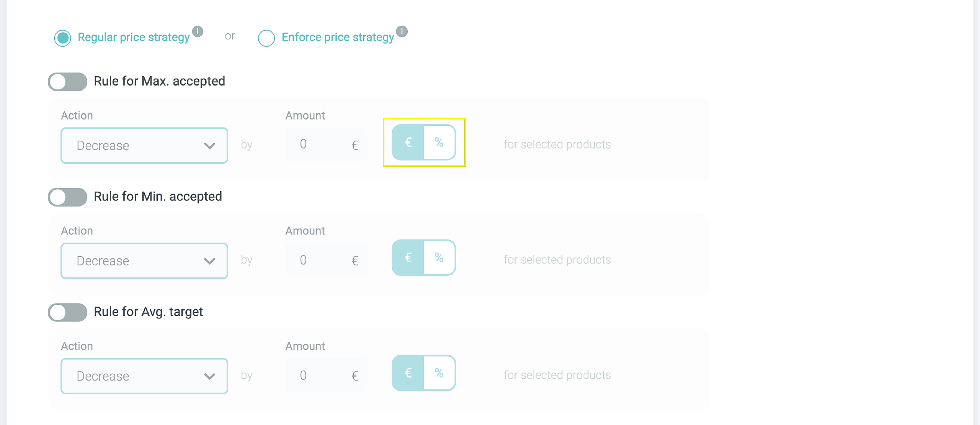Screen dimensions: 980x425
Task: Enable the Rule for Min. accepted toggle
Action: [x=67, y=197]
